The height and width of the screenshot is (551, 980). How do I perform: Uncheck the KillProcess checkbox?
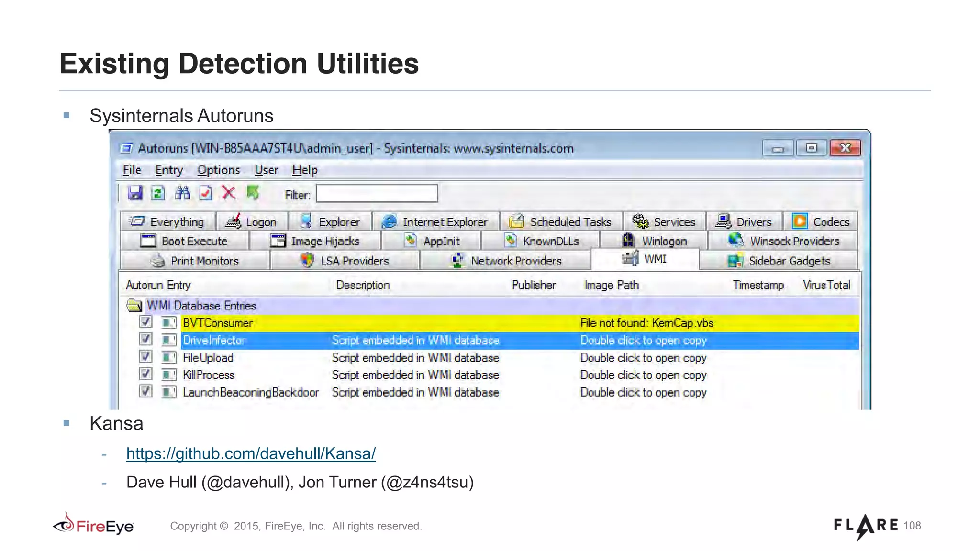coord(145,374)
